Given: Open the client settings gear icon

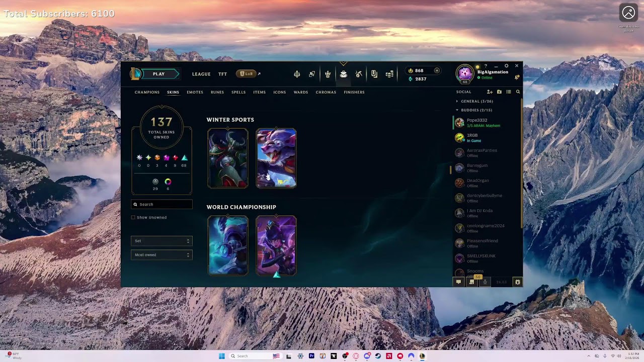Looking at the screenshot, I should (506, 66).
